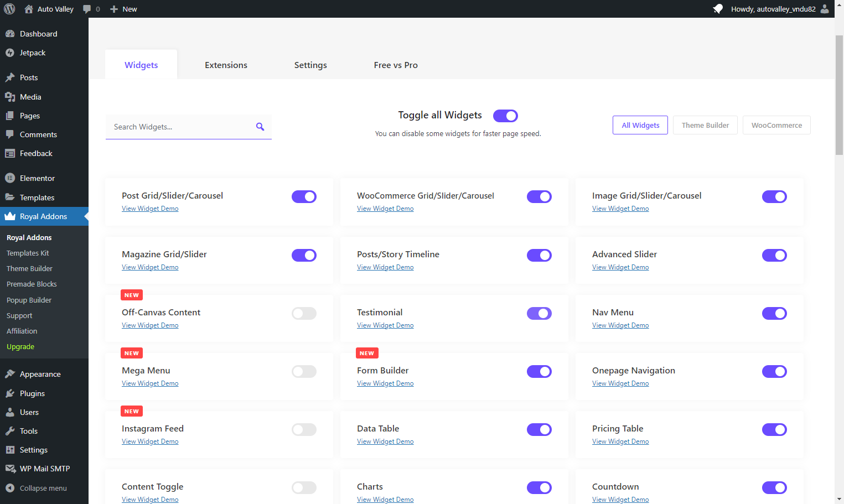Open Premade Blocks submenu item
This screenshot has height=504, width=844.
(32, 284)
